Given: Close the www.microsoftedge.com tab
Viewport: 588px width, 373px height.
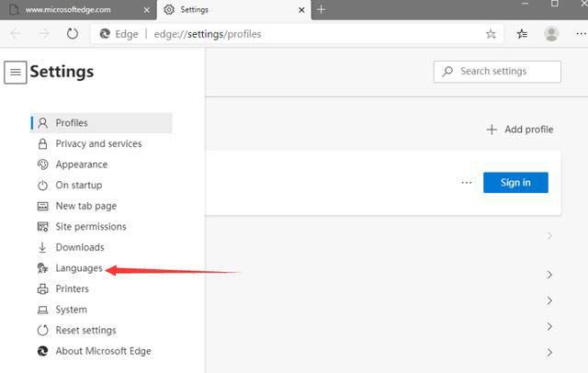Looking at the screenshot, I should tap(147, 10).
